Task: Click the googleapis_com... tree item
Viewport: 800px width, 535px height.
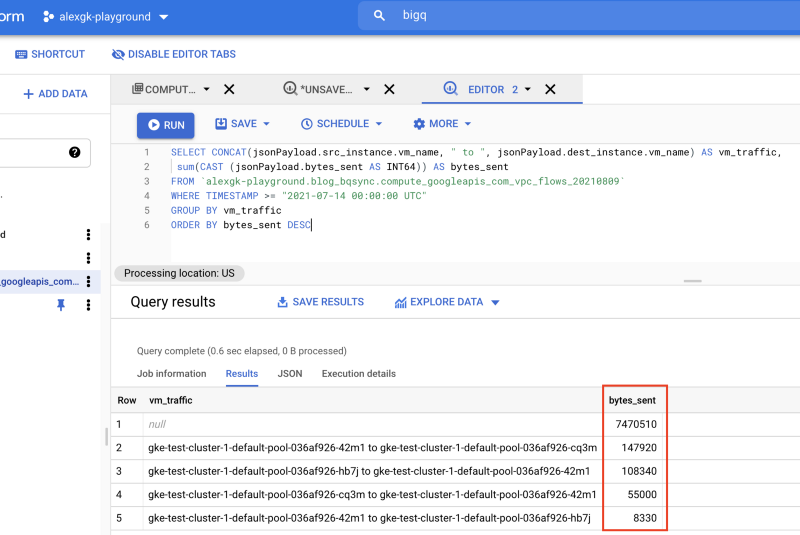Action: tap(40, 282)
